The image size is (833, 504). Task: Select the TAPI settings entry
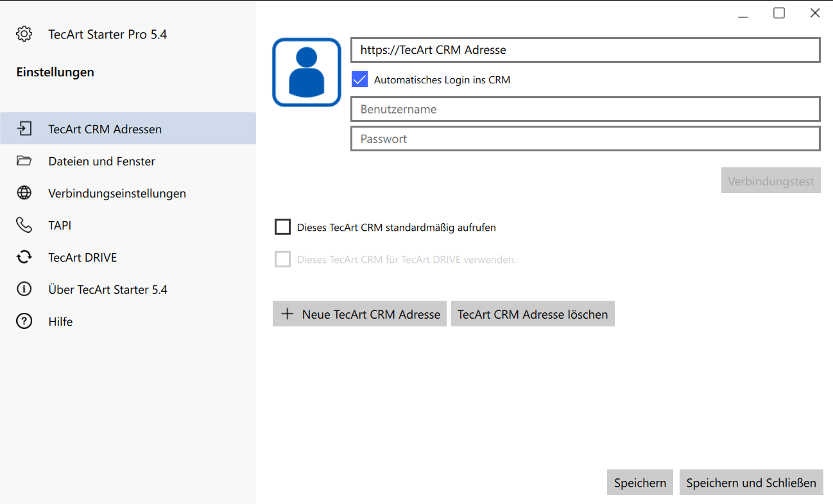(x=128, y=225)
